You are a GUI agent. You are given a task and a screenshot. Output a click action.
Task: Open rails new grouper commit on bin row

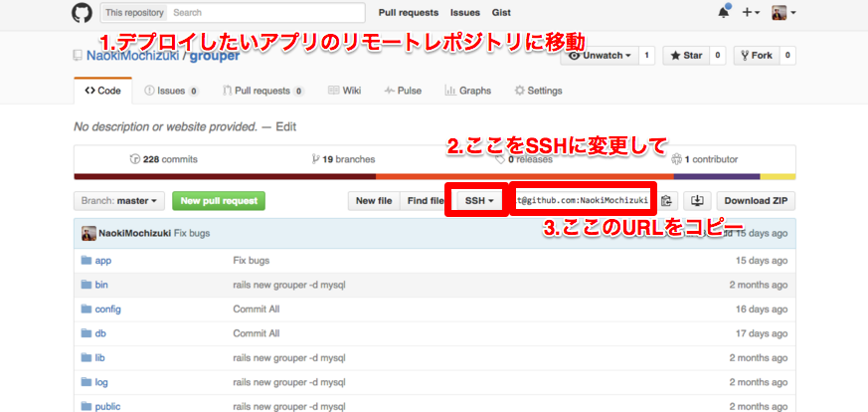pos(289,285)
